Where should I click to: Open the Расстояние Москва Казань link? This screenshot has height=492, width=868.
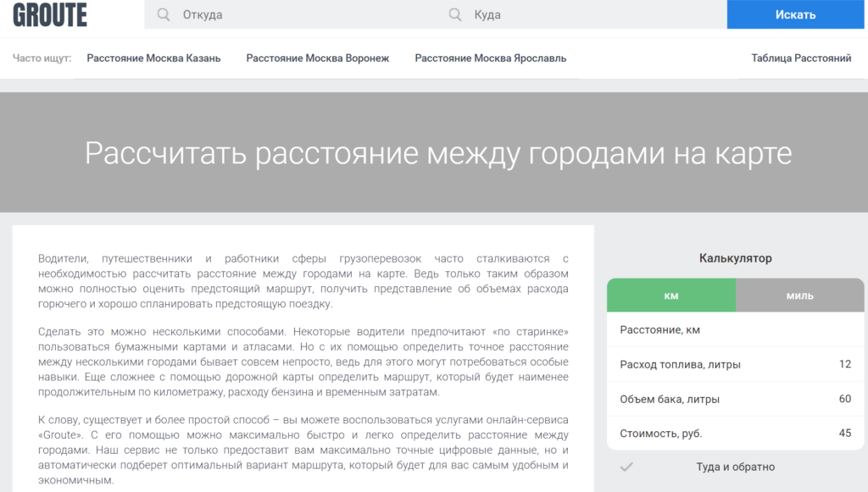pyautogui.click(x=153, y=58)
